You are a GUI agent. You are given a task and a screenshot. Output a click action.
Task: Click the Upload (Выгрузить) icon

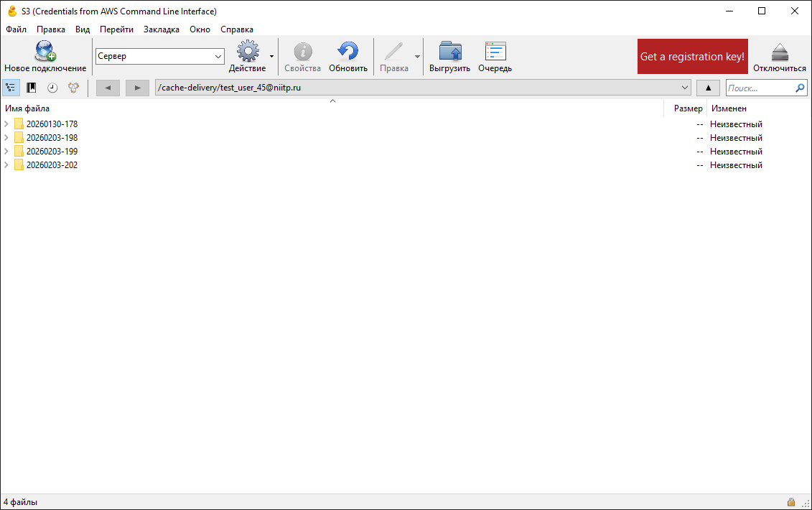pos(449,52)
